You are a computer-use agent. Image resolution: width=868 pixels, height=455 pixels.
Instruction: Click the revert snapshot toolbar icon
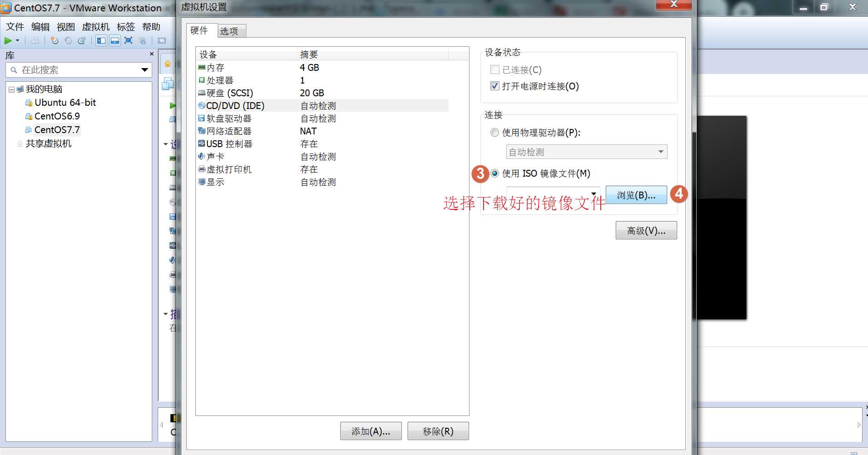[x=68, y=41]
